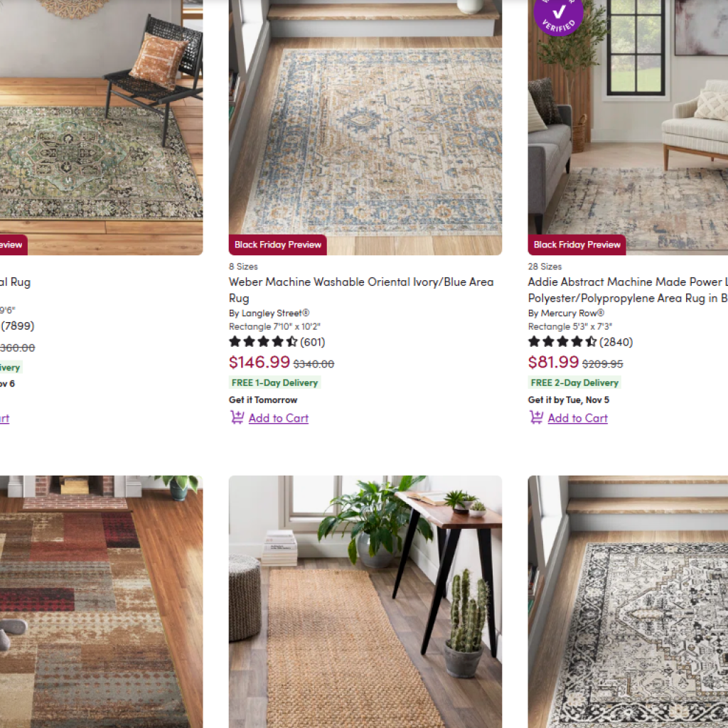
Task: Click the (2840) reviews count
Action: [616, 342]
